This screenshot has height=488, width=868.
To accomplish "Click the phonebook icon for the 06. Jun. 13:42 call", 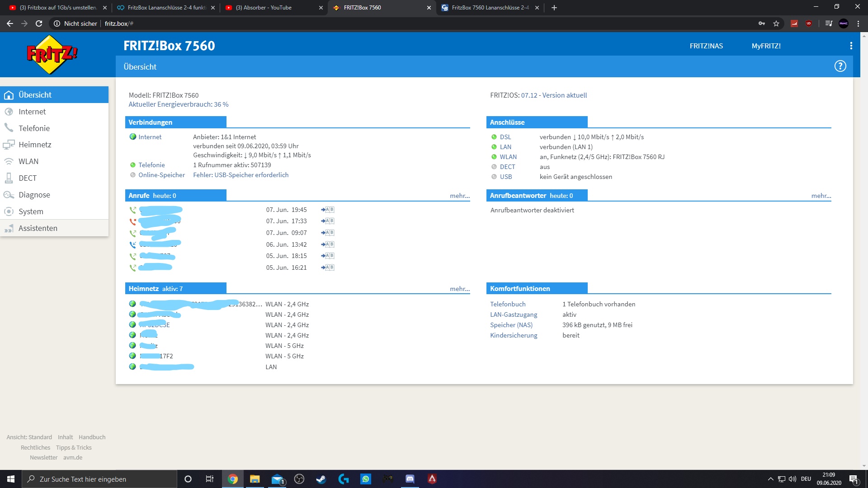I will pyautogui.click(x=327, y=244).
